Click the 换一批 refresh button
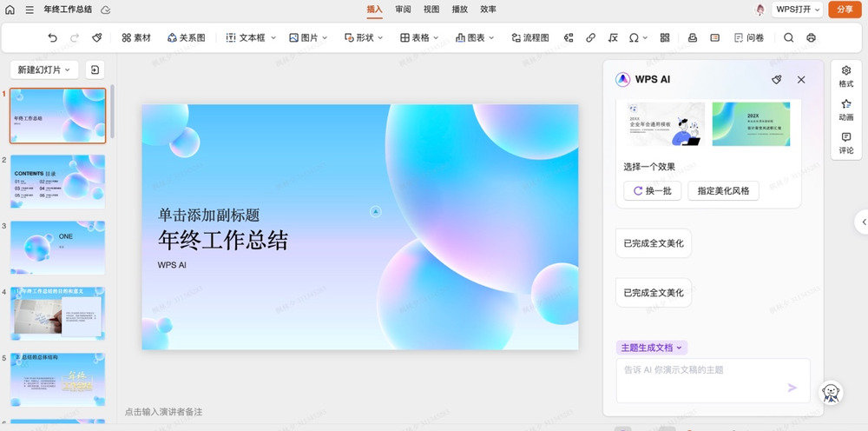Screen dimensions: 868x431 click(x=652, y=191)
